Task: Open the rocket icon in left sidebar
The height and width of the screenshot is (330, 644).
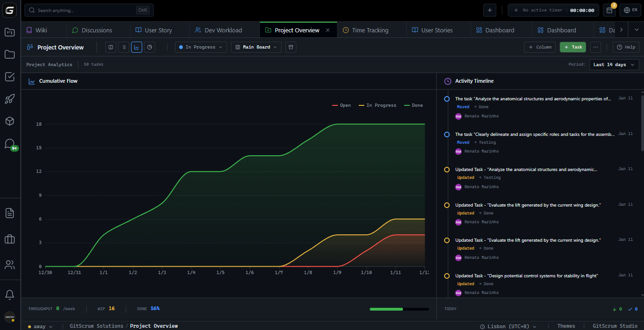Action: click(10, 98)
